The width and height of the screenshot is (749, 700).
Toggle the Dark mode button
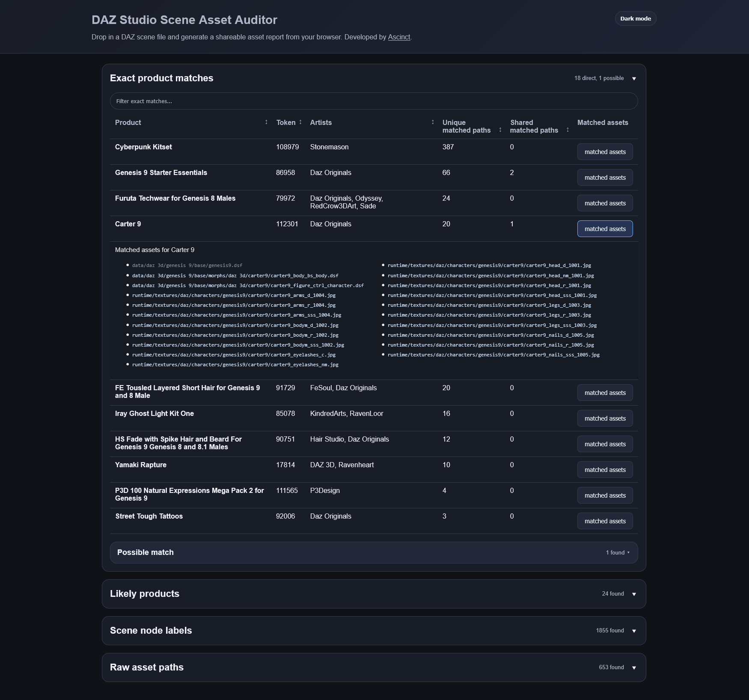(636, 18)
